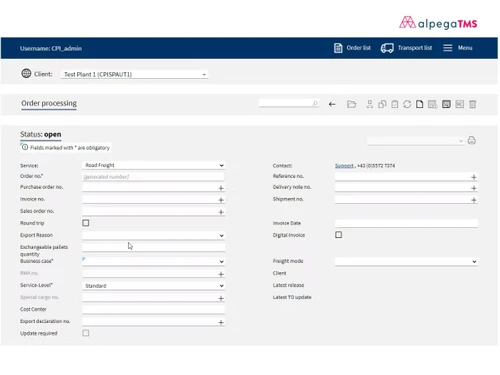Open the hamburger Menu
The width and height of the screenshot is (500, 375).
(x=458, y=48)
